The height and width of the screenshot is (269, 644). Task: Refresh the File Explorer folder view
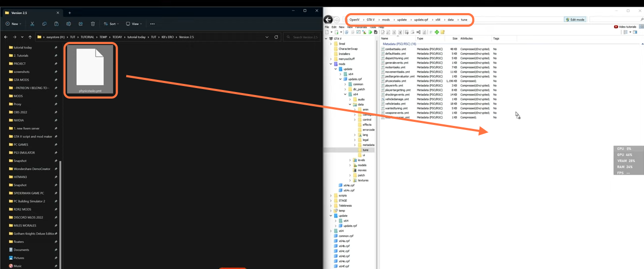coord(276,37)
